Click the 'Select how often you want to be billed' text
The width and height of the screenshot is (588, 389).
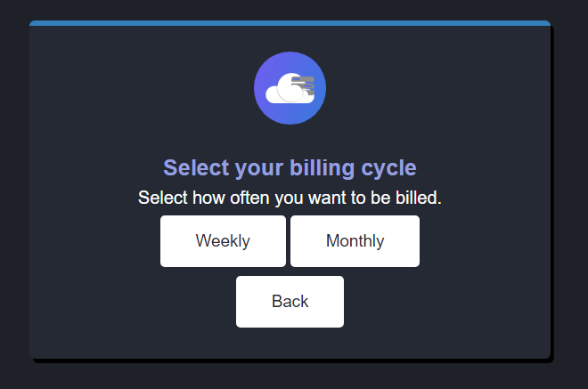[x=290, y=198]
